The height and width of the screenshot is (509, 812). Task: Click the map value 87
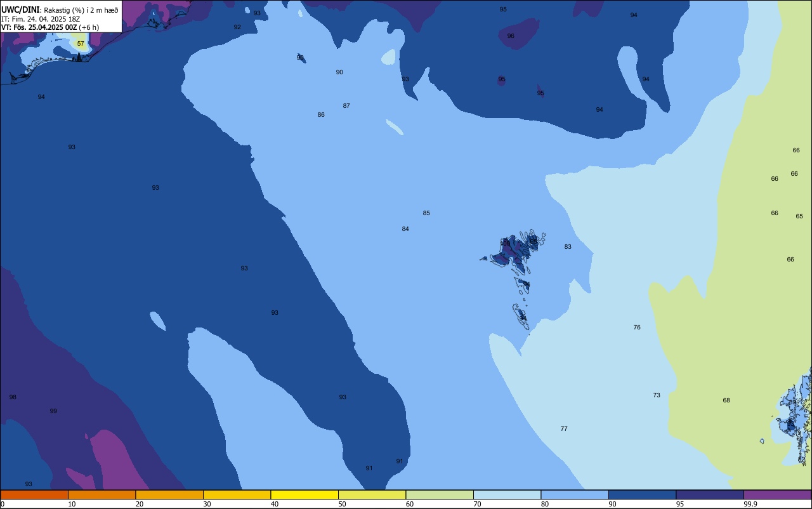pyautogui.click(x=346, y=106)
